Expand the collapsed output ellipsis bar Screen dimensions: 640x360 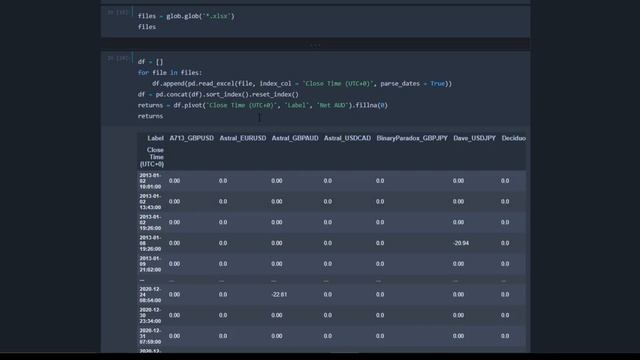315,44
